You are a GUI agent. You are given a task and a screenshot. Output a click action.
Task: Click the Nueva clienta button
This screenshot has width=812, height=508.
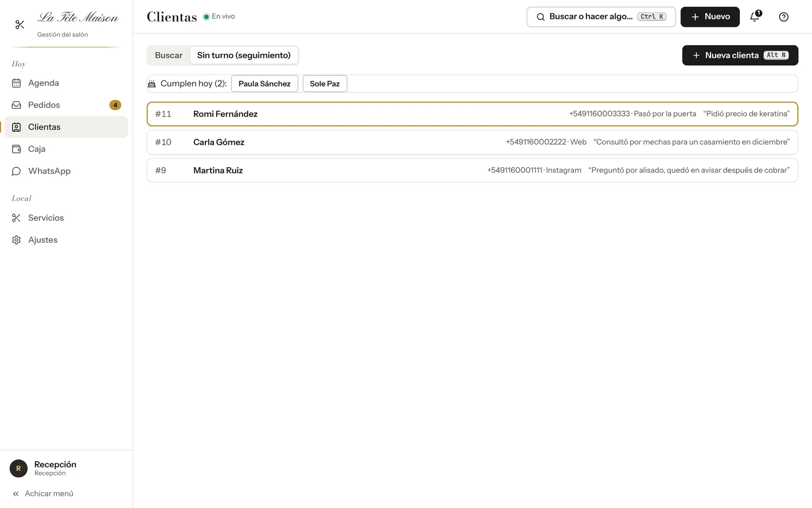click(740, 55)
